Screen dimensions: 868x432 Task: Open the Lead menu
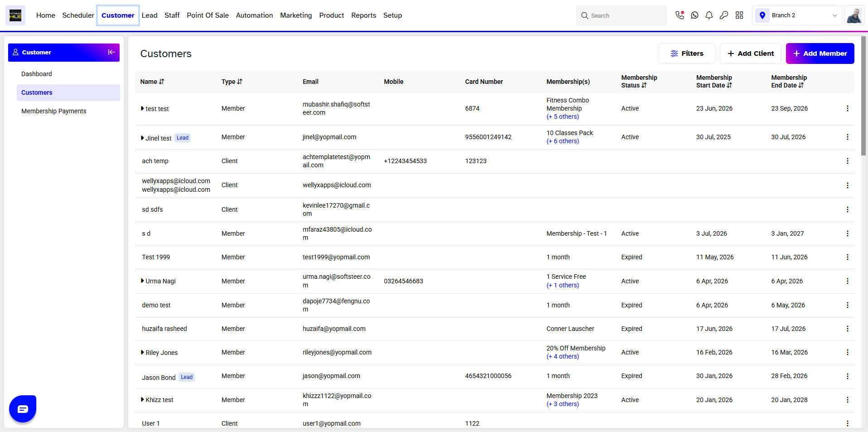coord(149,15)
